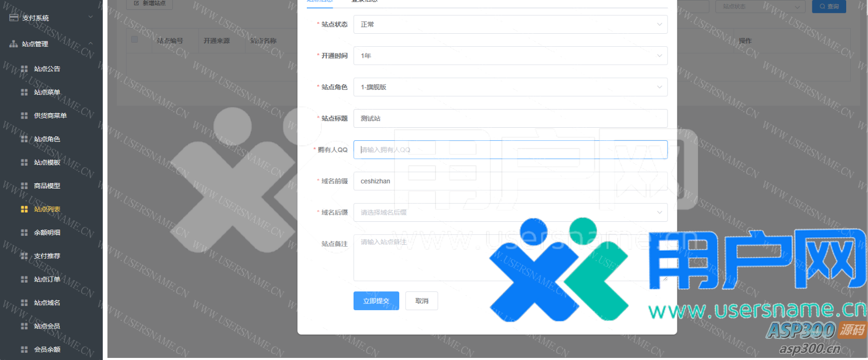Click the grid icon next to 供货商菜单

coord(24,115)
